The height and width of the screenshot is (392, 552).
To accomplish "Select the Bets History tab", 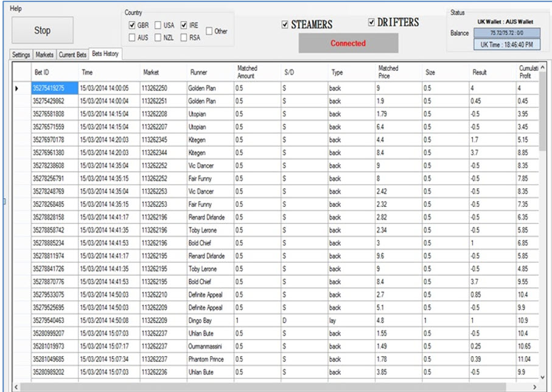I will click(x=105, y=54).
